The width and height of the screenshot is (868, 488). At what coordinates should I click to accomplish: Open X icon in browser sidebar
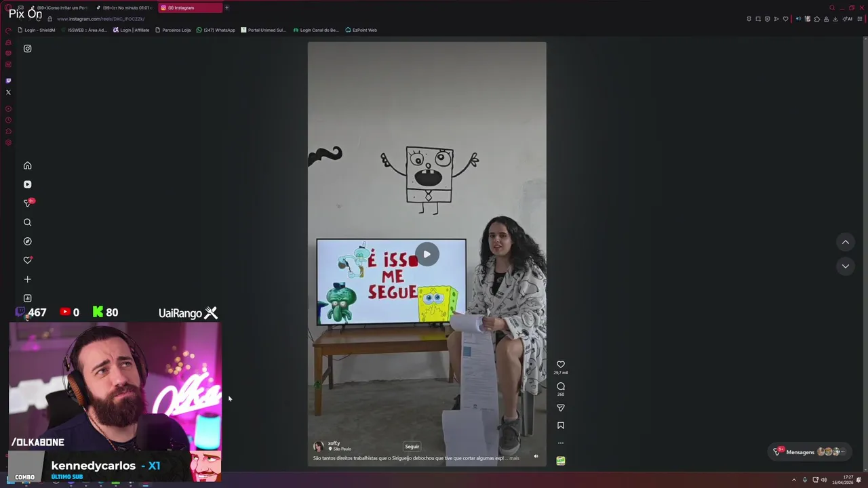[x=8, y=92]
